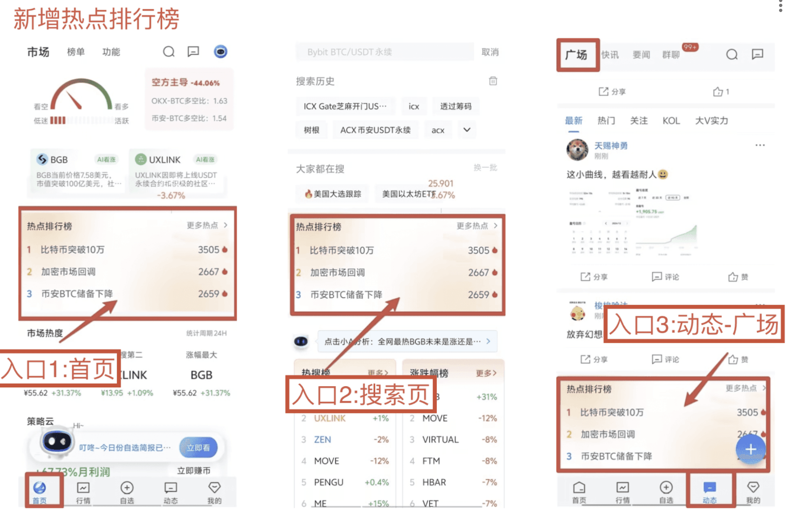Share the 天赐神勇 post
The width and height of the screenshot is (789, 532).
pos(594,277)
